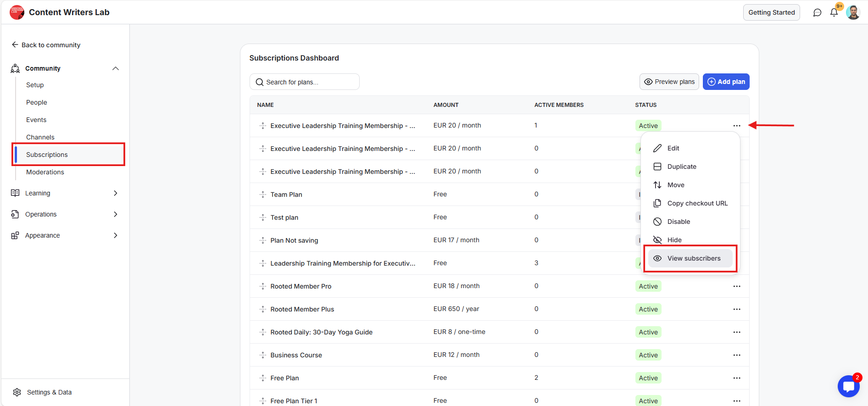Click the Add plan button
This screenshot has height=406, width=868.
pyautogui.click(x=726, y=82)
